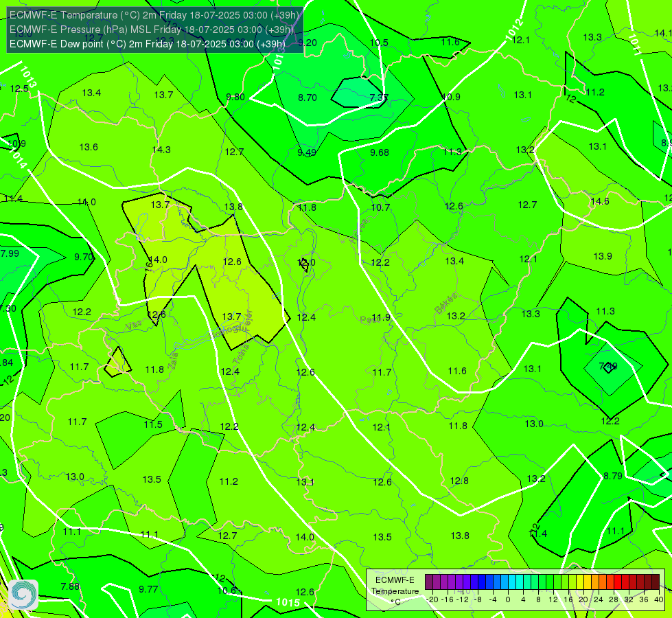672x618 pixels.
Task: Click the 10.7 map value
Action: coord(380,207)
